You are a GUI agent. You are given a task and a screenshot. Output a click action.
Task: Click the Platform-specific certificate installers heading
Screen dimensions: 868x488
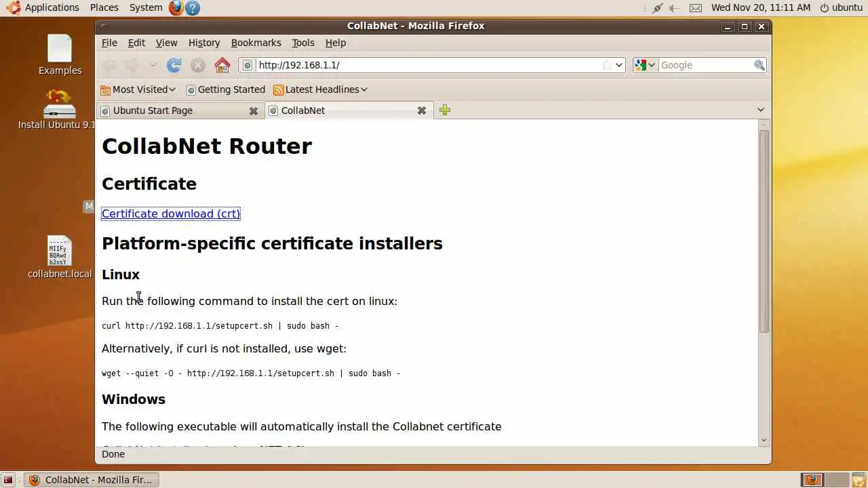272,243
